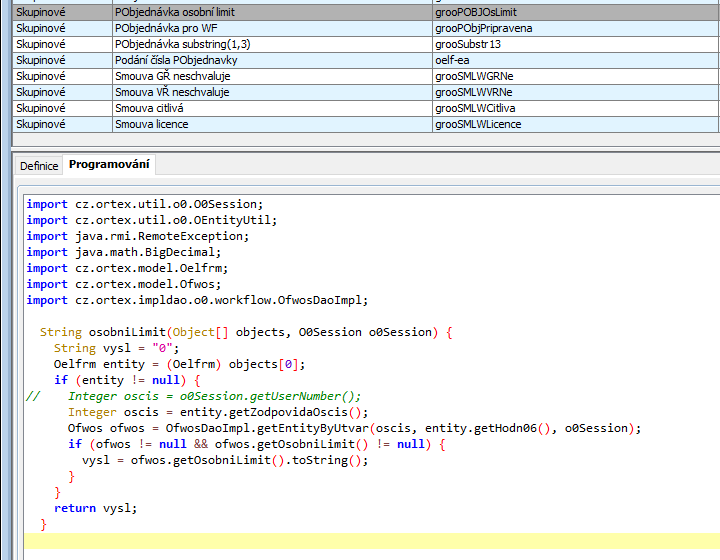This screenshot has height=560, width=720.
Task: Place cursor in the yellow highlighted empty line
Action: pos(370,541)
